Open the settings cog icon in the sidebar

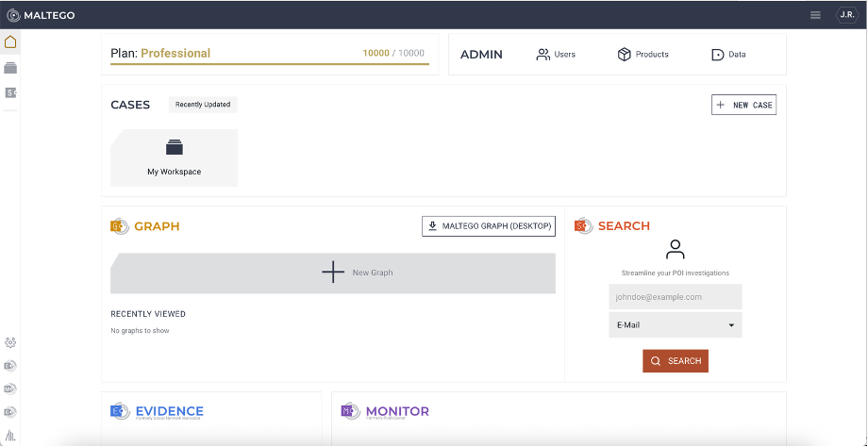pos(10,342)
